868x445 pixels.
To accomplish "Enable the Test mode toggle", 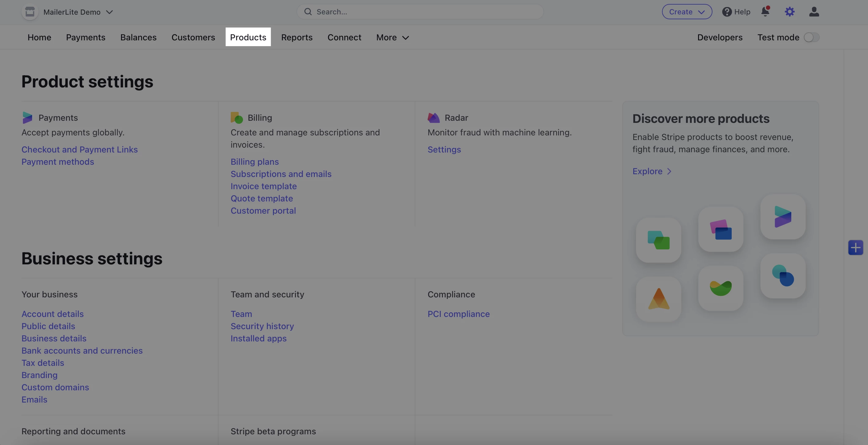I will tap(811, 37).
